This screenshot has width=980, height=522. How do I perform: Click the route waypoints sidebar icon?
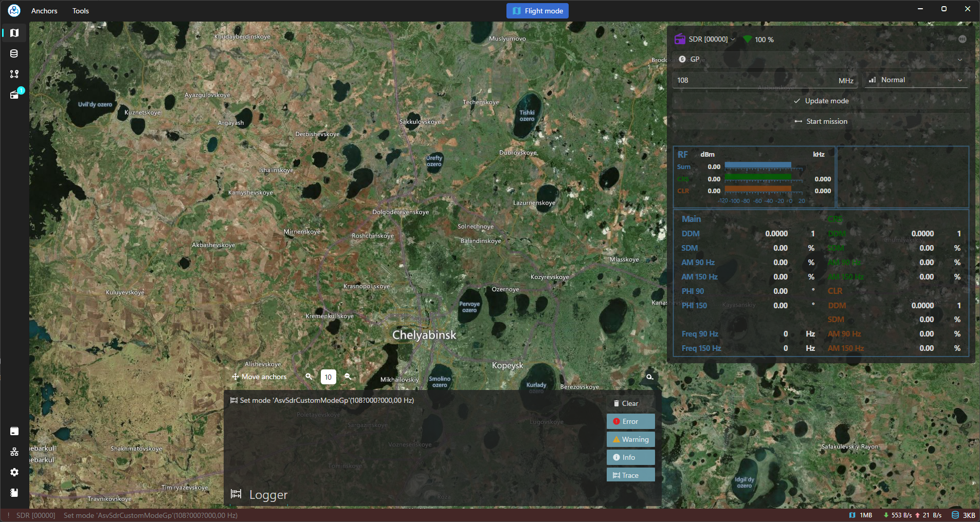click(x=14, y=74)
